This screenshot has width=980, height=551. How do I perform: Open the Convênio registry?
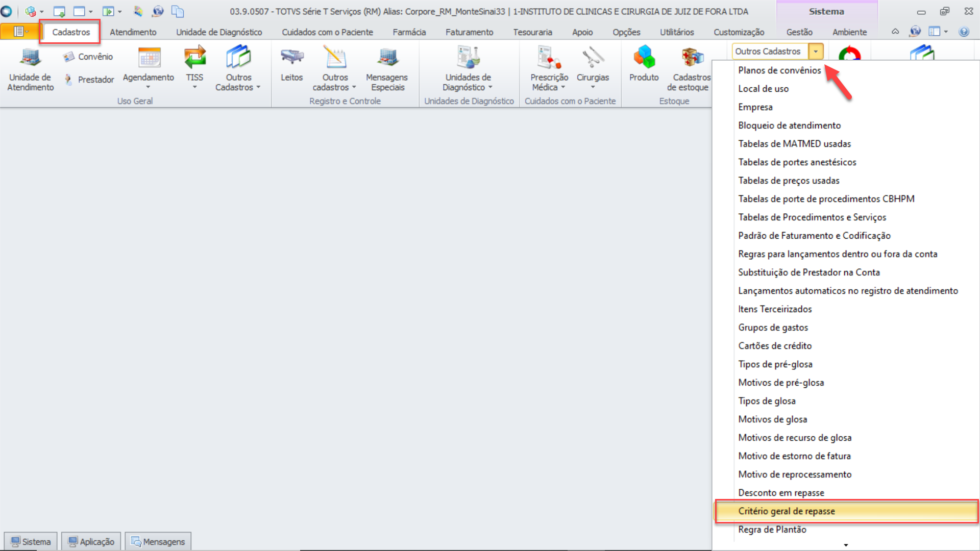88,57
